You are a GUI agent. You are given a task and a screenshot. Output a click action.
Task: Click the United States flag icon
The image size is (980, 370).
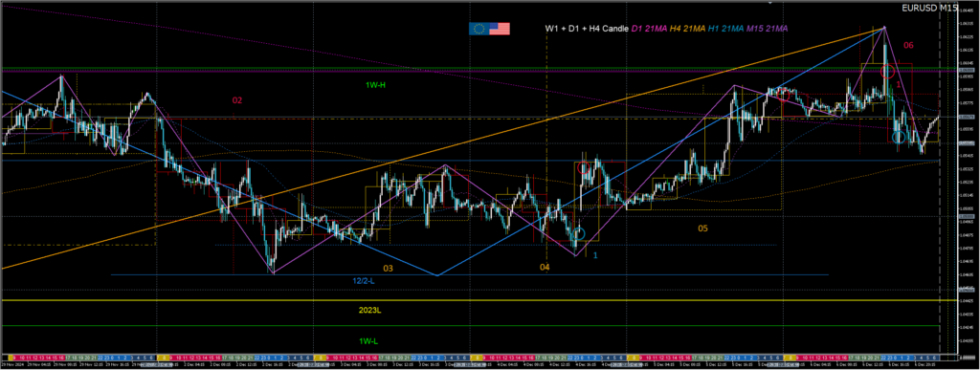(x=500, y=29)
